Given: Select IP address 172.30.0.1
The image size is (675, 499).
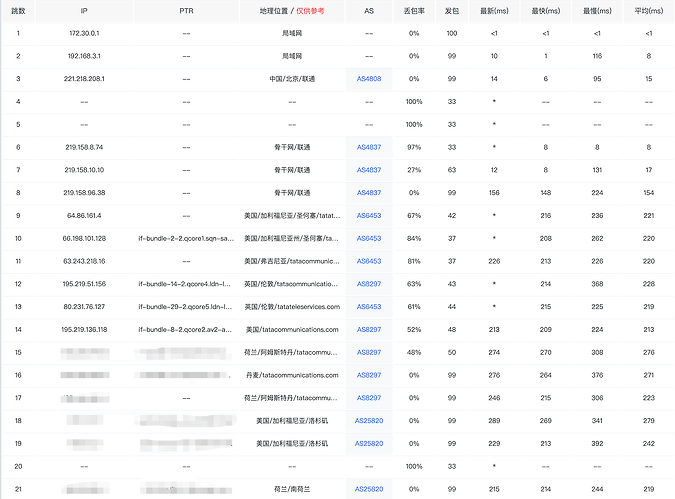Looking at the screenshot, I should tap(84, 34).
